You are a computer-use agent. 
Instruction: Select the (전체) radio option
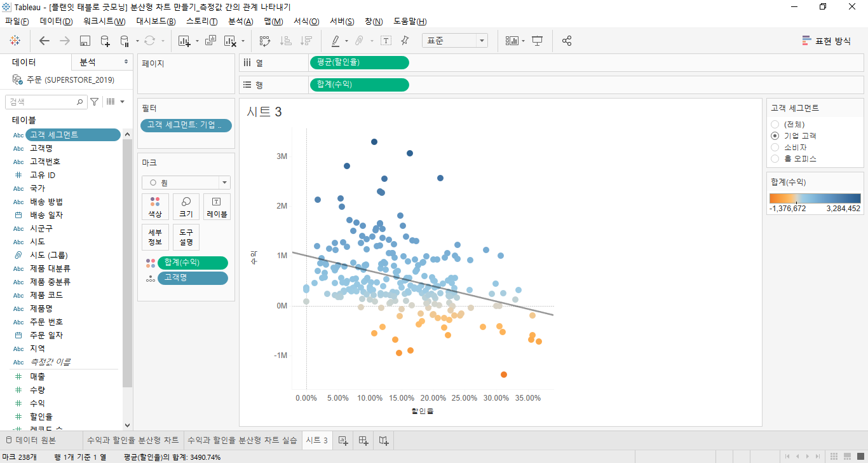pos(775,124)
